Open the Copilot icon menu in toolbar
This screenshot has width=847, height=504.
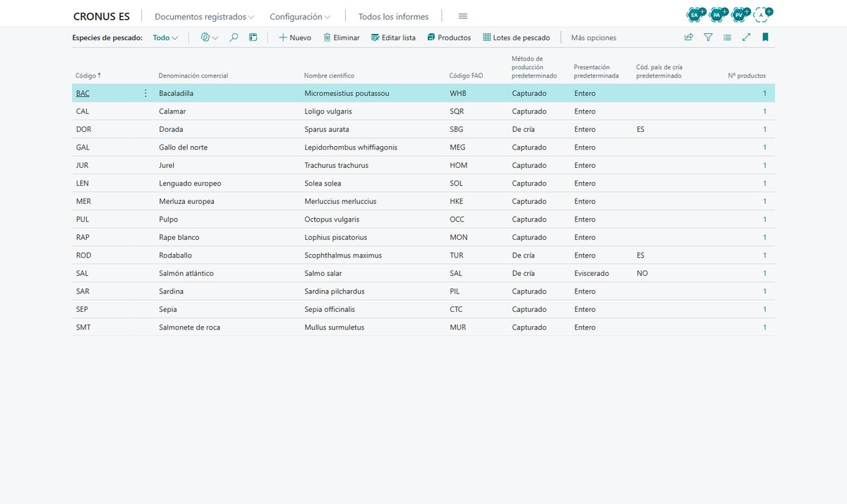210,37
